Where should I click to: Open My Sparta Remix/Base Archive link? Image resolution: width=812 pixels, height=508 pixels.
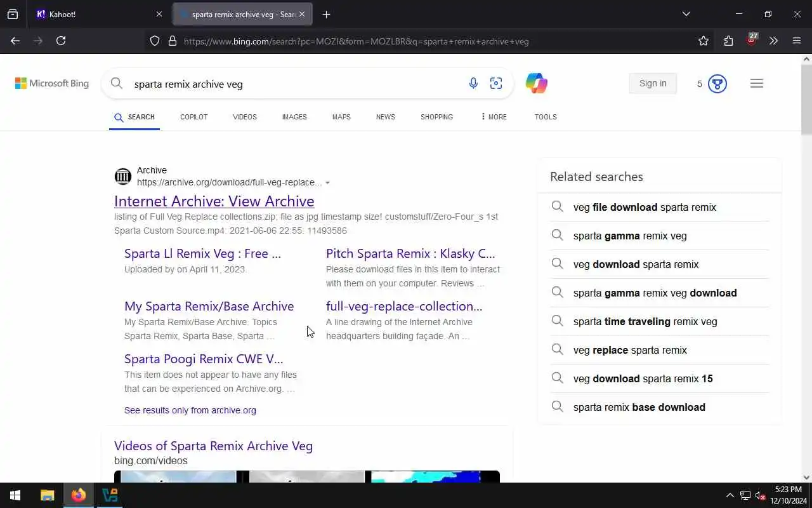click(x=209, y=306)
